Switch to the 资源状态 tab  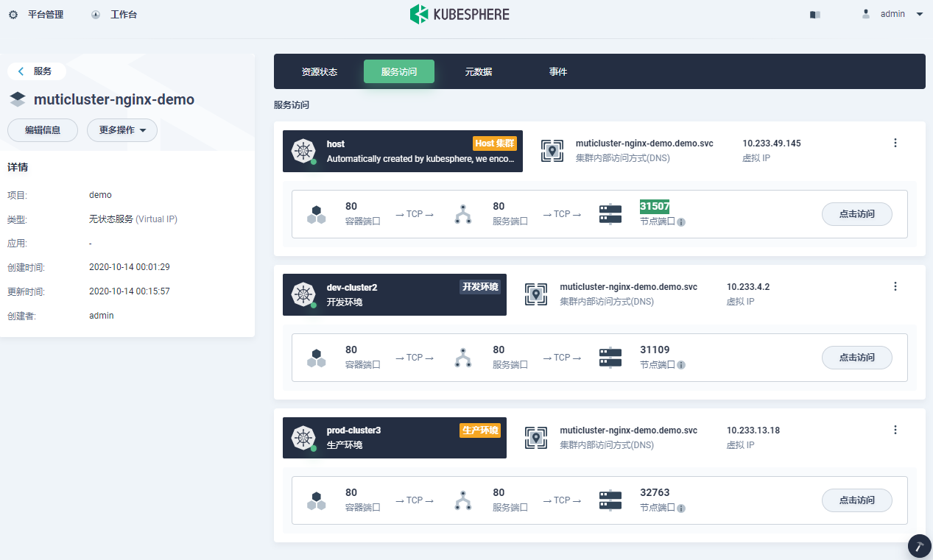(320, 72)
